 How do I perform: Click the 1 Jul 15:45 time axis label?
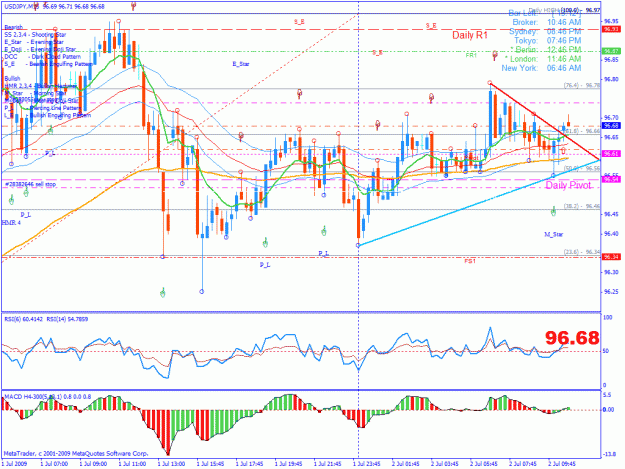click(x=210, y=464)
